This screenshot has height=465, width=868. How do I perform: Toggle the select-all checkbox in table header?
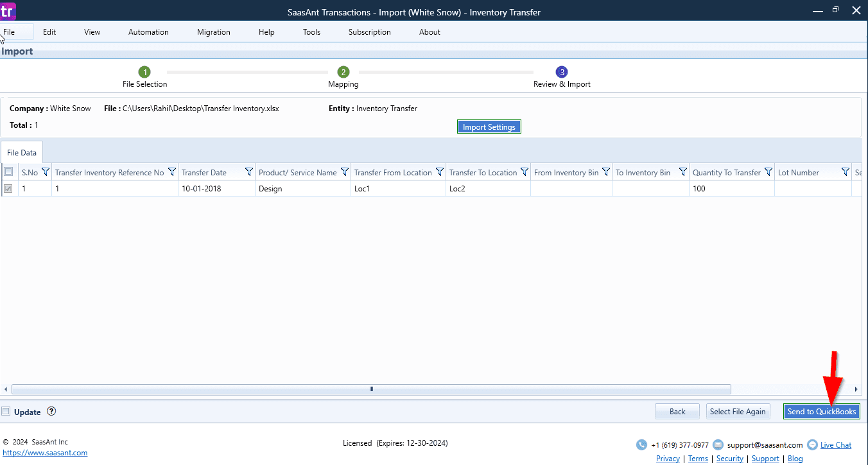pyautogui.click(x=8, y=172)
